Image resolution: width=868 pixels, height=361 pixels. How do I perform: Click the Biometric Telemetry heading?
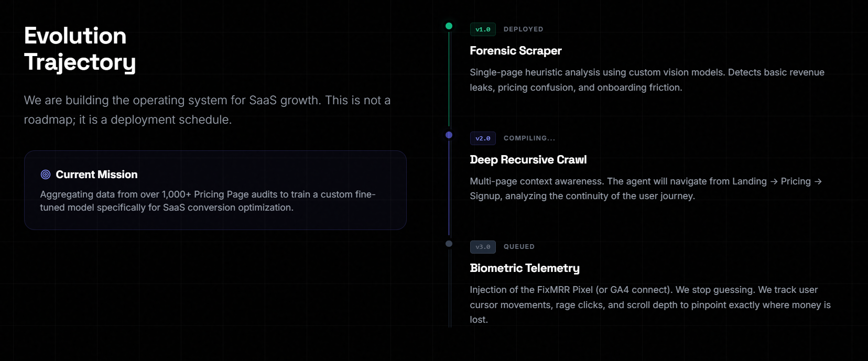tap(525, 268)
